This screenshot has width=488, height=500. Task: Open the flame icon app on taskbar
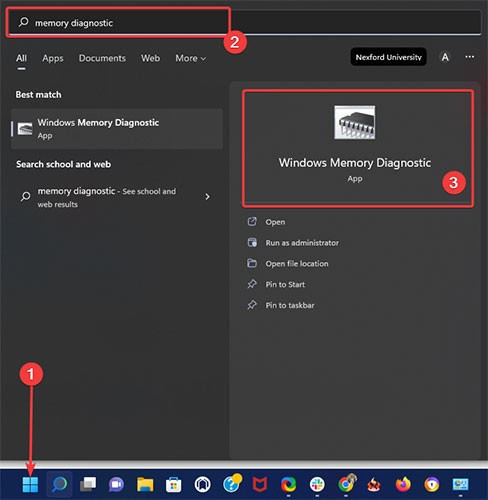(x=374, y=484)
